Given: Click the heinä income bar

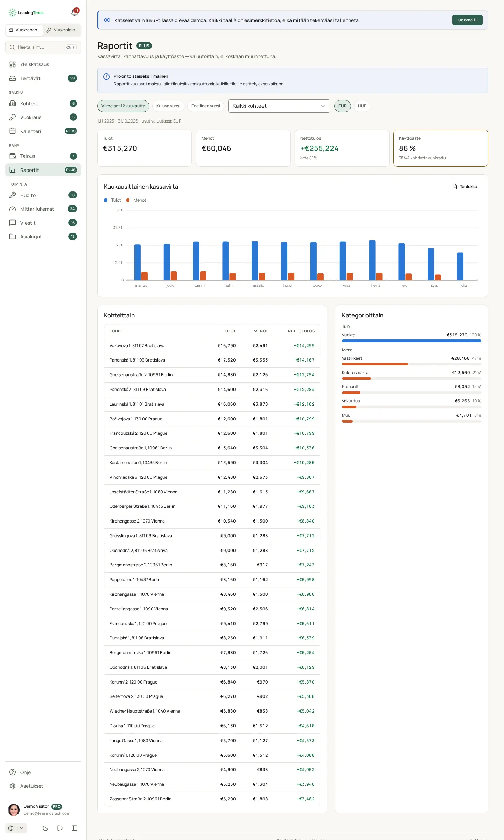Looking at the screenshot, I should 372,260.
